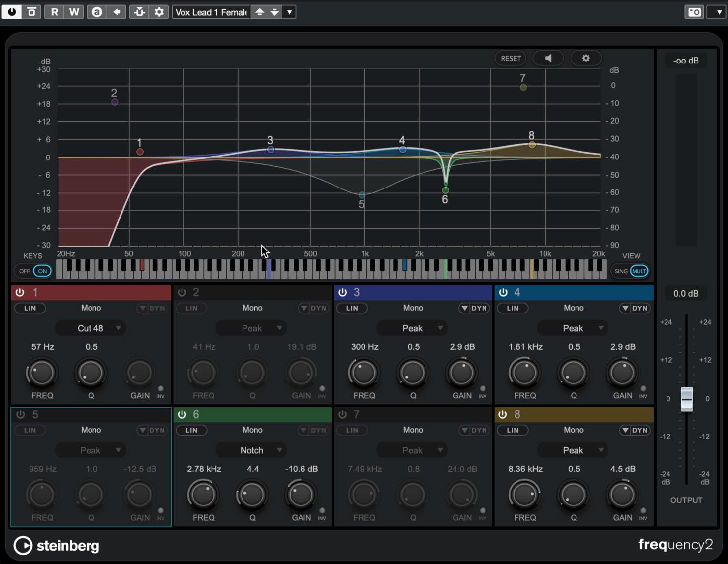
Task: Click Vox Lead 1 Female preset name
Action: tap(211, 12)
